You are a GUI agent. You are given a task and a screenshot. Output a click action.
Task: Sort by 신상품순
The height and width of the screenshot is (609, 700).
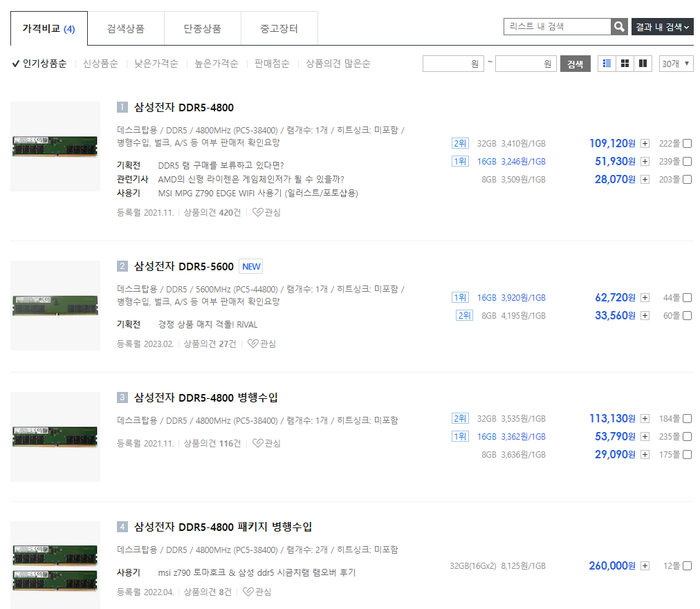[100, 64]
